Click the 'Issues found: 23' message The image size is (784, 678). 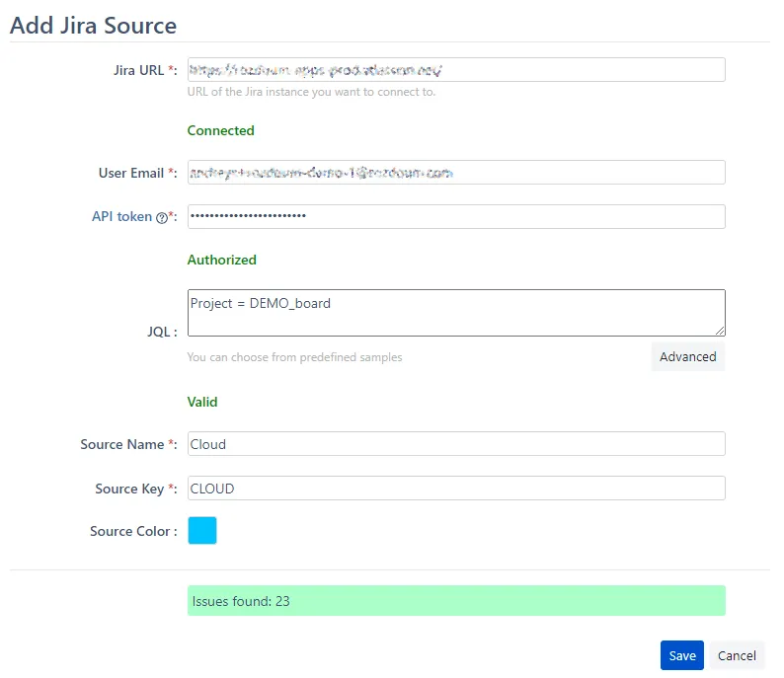coord(456,601)
